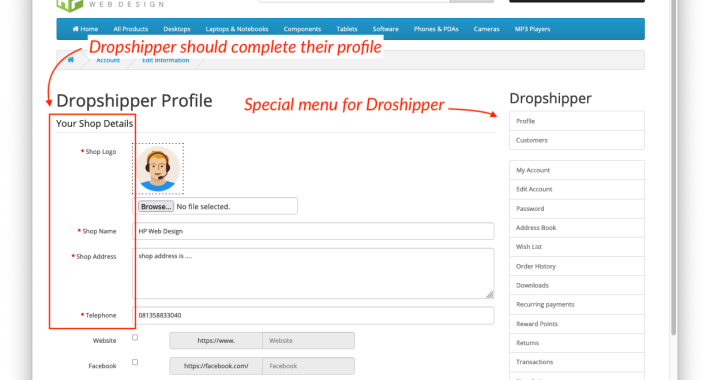Click the HP Web Design logo
The width and height of the screenshot is (710, 380).
[x=110, y=5]
